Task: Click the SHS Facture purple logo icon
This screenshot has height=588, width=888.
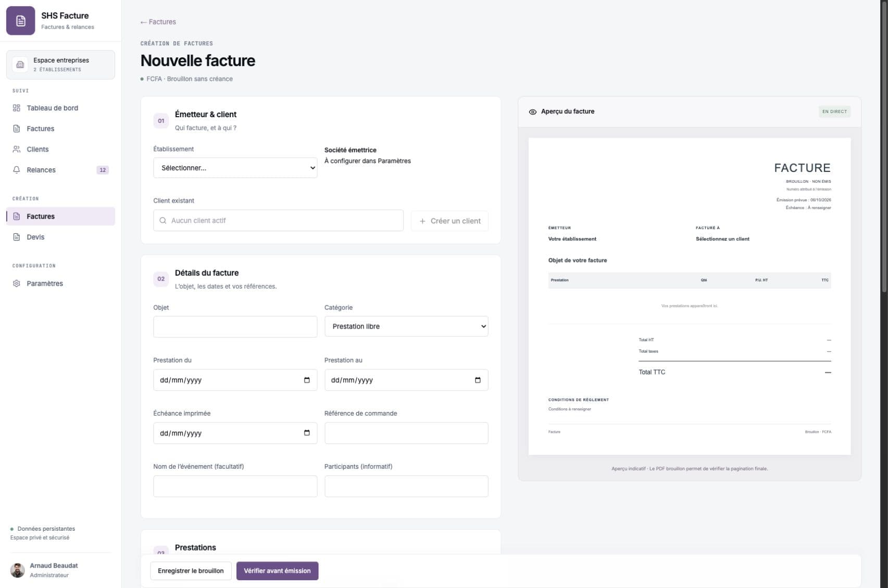Action: click(20, 21)
